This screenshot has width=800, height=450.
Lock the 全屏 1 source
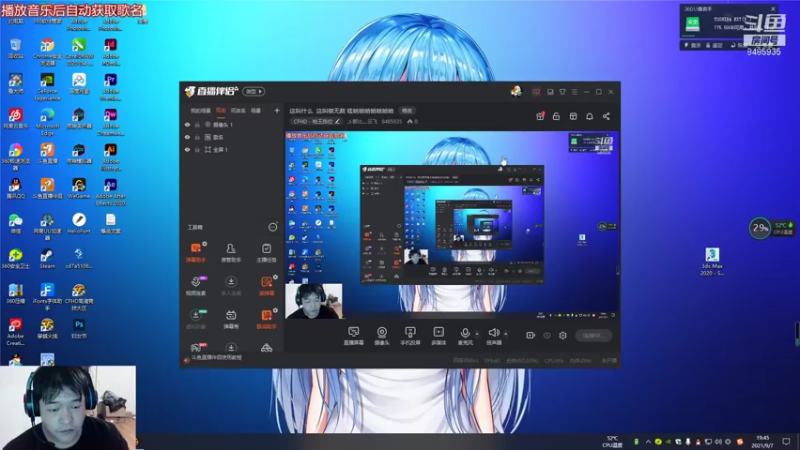click(197, 149)
